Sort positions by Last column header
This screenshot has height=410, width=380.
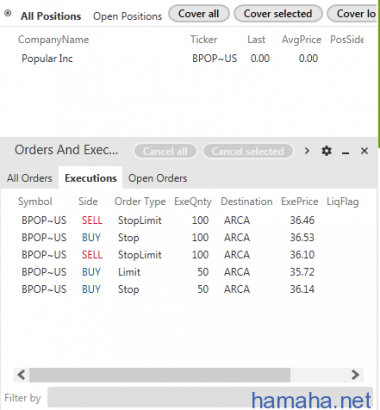(x=256, y=40)
